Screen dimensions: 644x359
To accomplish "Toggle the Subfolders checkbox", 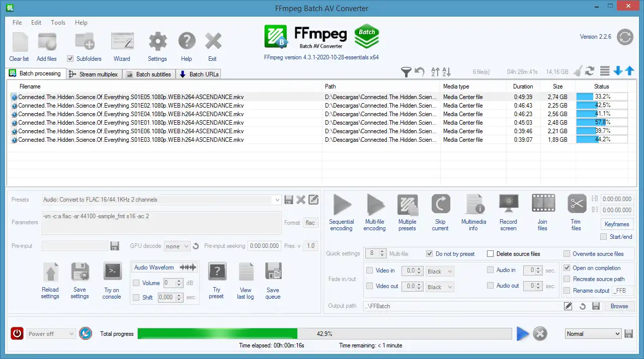I will coord(70,59).
